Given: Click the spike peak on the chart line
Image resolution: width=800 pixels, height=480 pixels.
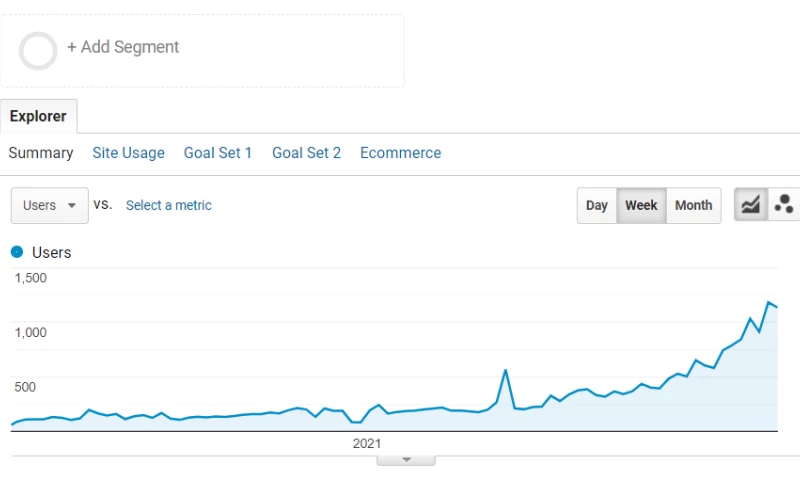Looking at the screenshot, I should coord(506,370).
